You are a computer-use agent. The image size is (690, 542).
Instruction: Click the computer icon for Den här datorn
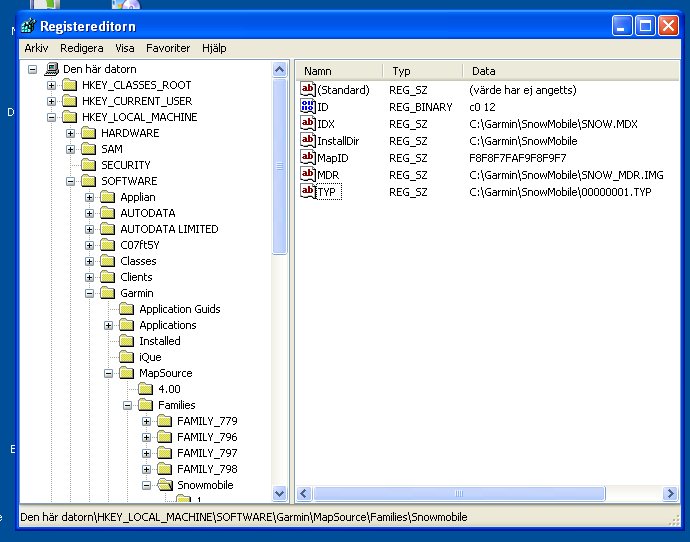[x=51, y=69]
